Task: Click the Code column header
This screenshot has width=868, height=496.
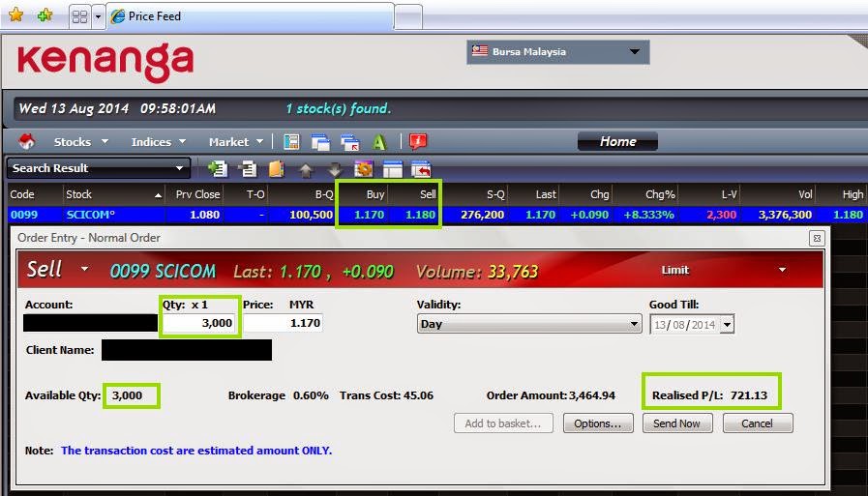Action: click(34, 194)
